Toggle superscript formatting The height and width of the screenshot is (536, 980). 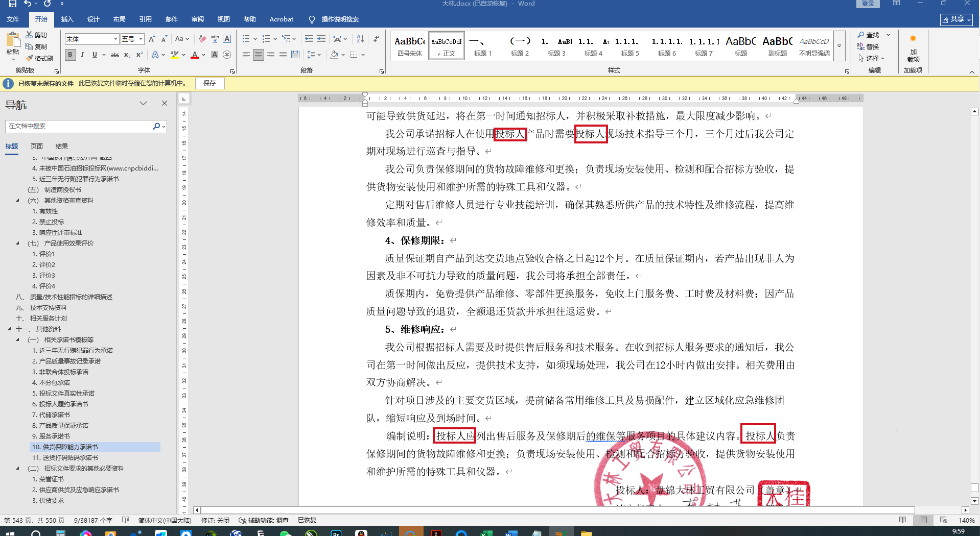click(x=139, y=55)
